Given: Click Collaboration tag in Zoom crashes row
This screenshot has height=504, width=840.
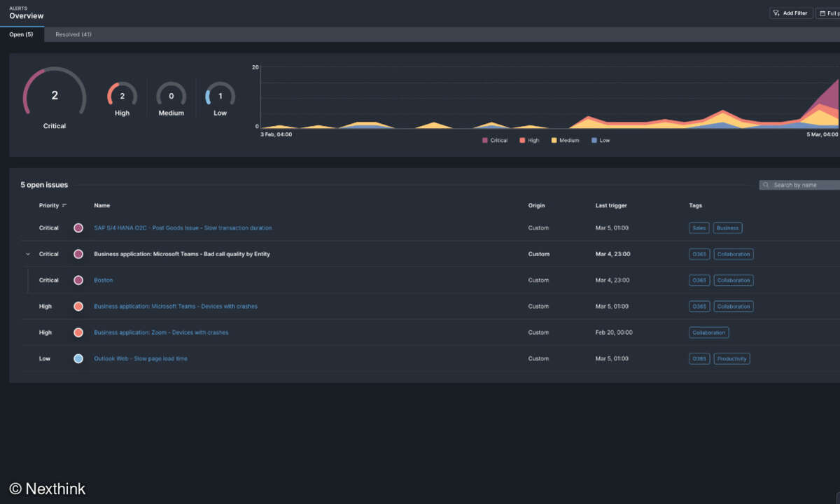Looking at the screenshot, I should [x=709, y=332].
